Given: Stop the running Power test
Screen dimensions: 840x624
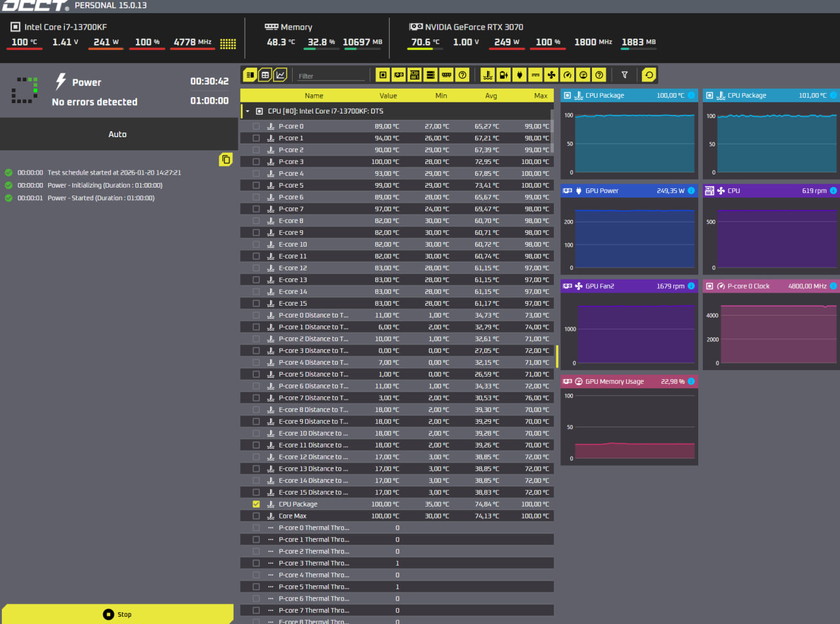Looking at the screenshot, I should pyautogui.click(x=117, y=614).
